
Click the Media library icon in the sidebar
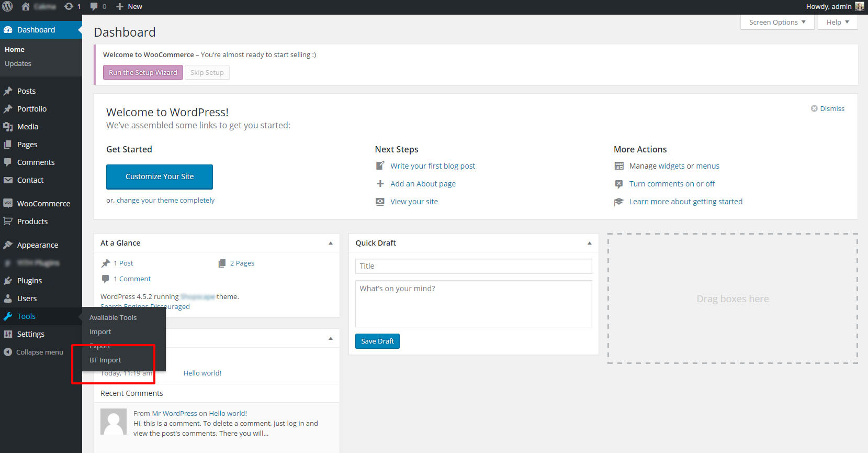point(8,127)
